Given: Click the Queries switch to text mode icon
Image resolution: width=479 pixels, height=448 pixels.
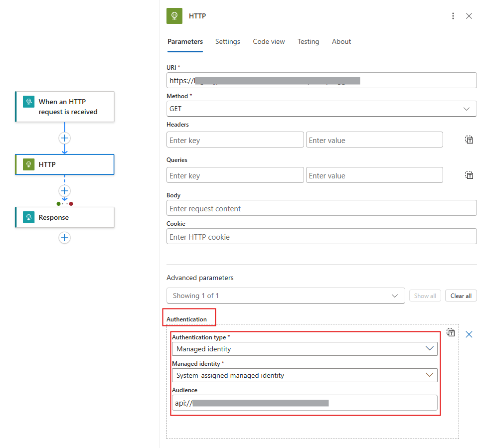Looking at the screenshot, I should click(469, 175).
